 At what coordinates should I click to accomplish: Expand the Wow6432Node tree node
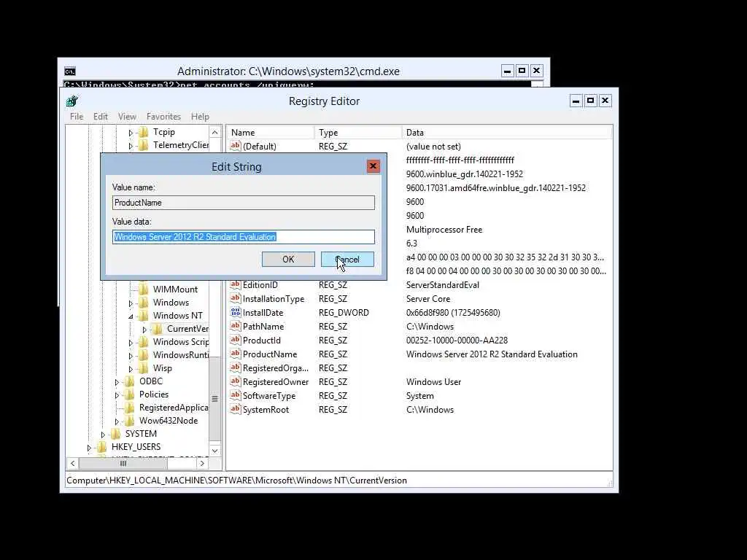[117, 421]
